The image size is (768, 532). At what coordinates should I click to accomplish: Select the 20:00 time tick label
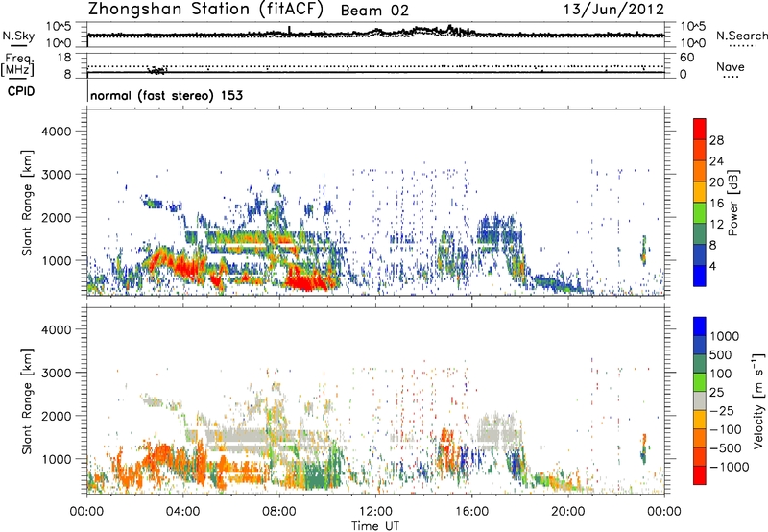567,512
